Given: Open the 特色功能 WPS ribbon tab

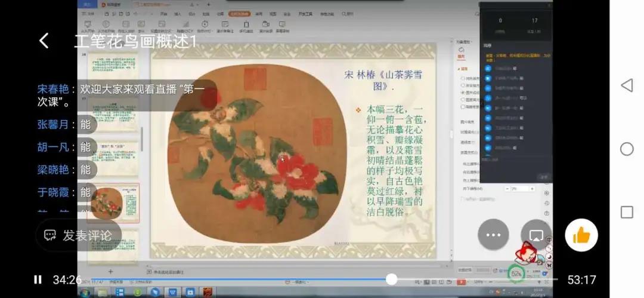Looking at the screenshot, I should (x=327, y=14).
